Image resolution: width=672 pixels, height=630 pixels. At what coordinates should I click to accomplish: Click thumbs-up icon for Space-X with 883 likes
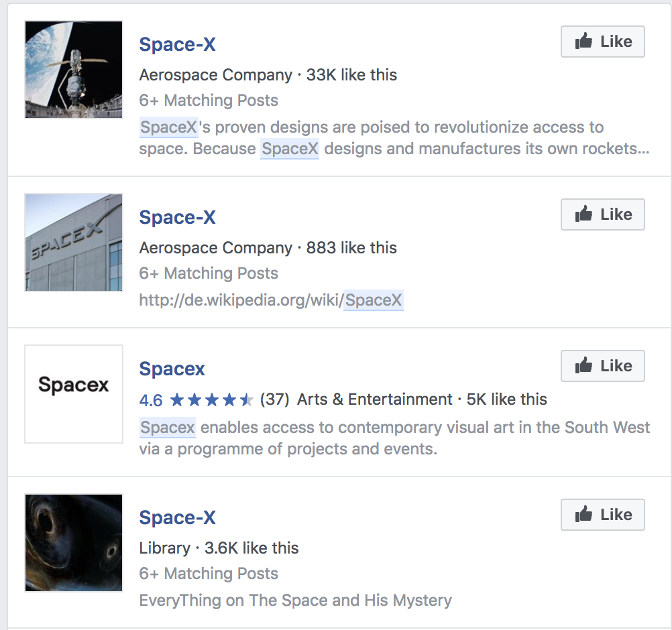pos(584,215)
